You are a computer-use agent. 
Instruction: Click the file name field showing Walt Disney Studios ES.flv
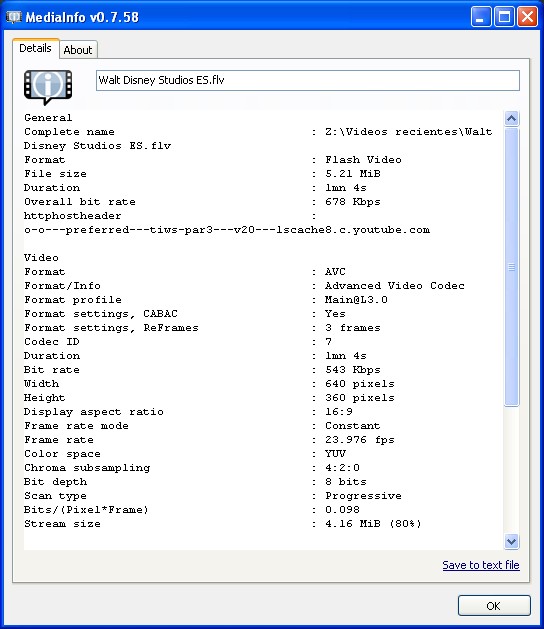click(308, 80)
